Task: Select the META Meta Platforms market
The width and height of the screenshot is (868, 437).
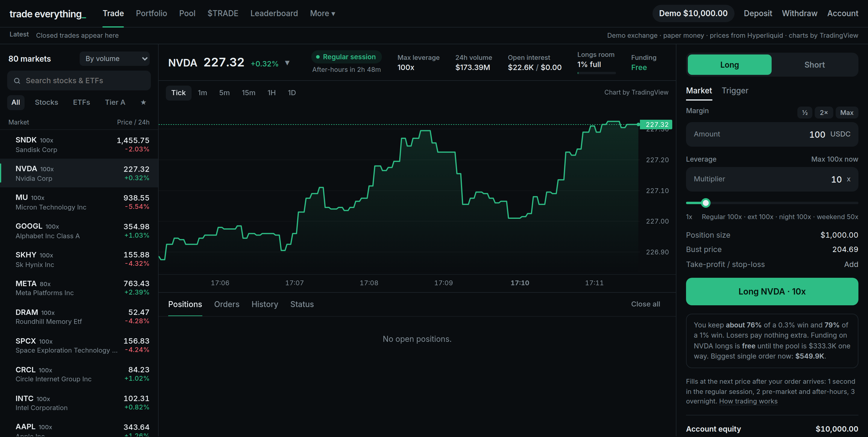Action: pos(79,288)
